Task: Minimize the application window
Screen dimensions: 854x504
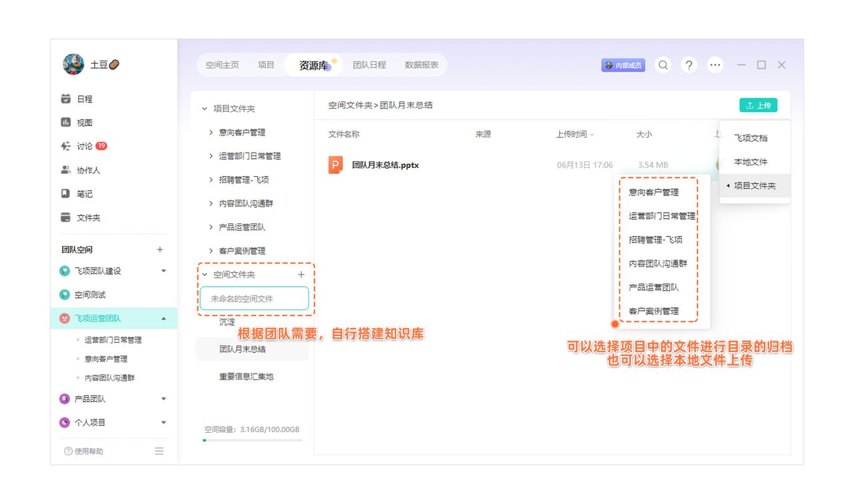Action: click(x=741, y=65)
